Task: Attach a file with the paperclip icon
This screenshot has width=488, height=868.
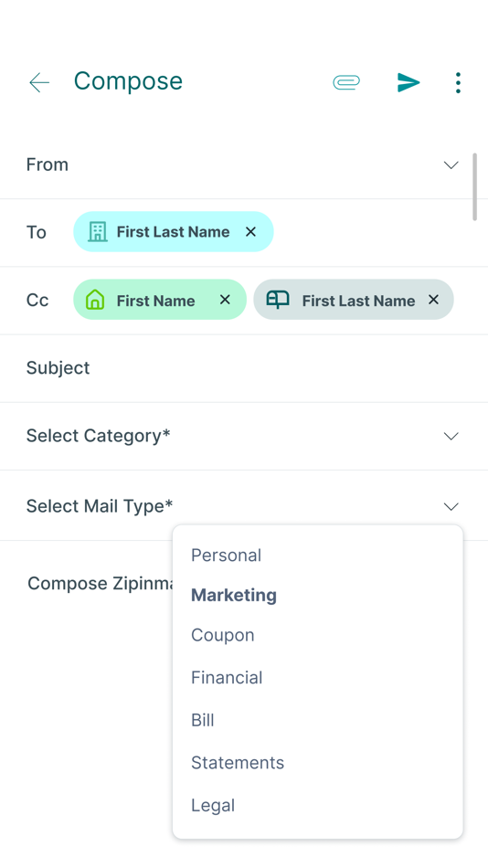Action: 346,82
